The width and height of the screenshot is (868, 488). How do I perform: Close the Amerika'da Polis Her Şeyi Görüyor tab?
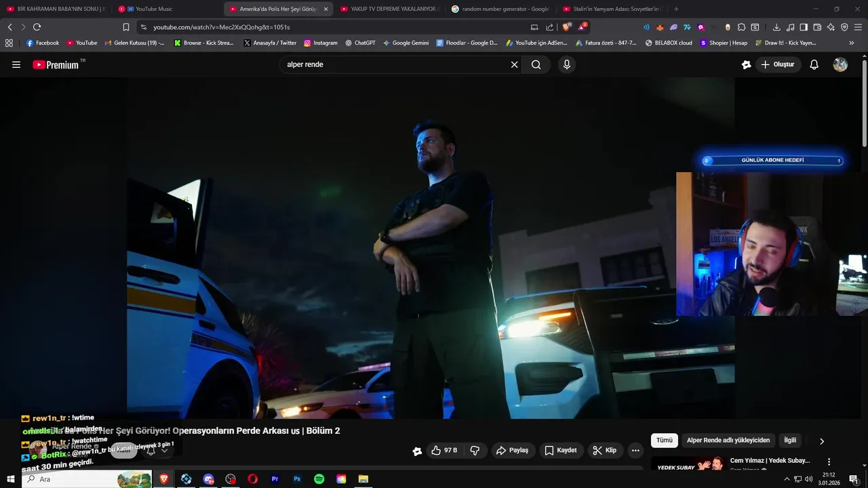[x=325, y=9]
